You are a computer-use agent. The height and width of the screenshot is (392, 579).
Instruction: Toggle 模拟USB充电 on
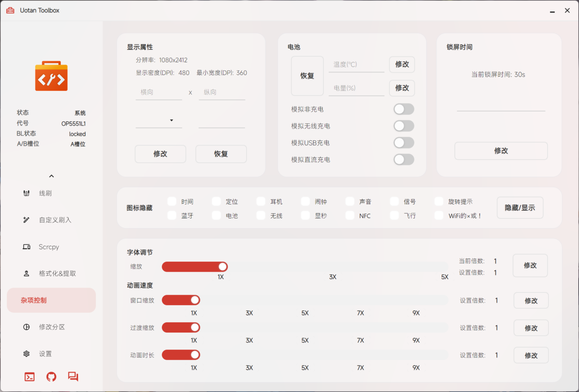[x=403, y=142]
